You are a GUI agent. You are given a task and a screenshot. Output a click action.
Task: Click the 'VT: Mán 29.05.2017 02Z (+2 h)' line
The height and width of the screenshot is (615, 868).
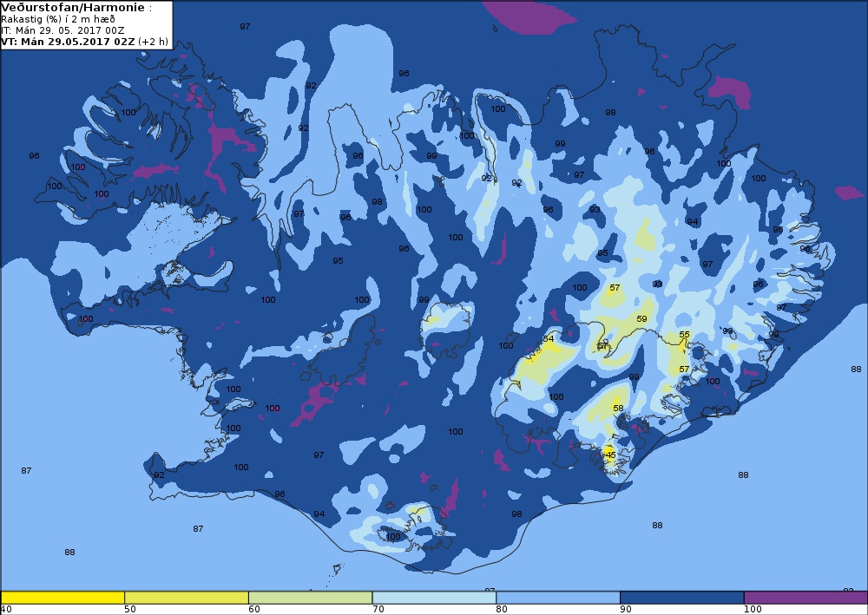(85, 42)
